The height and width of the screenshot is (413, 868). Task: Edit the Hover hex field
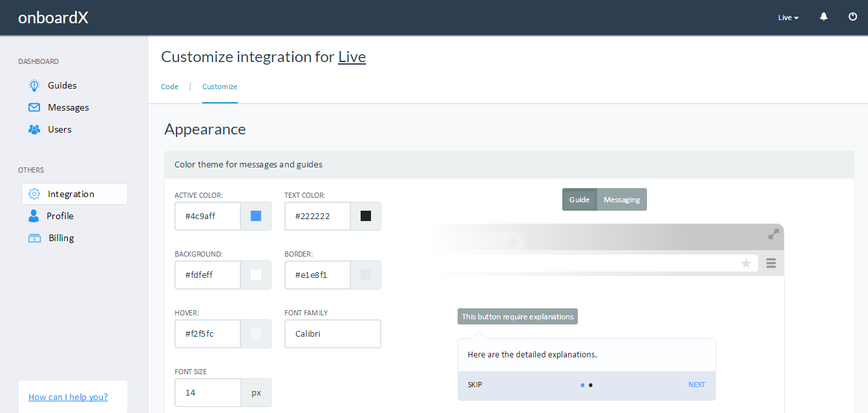(x=207, y=334)
